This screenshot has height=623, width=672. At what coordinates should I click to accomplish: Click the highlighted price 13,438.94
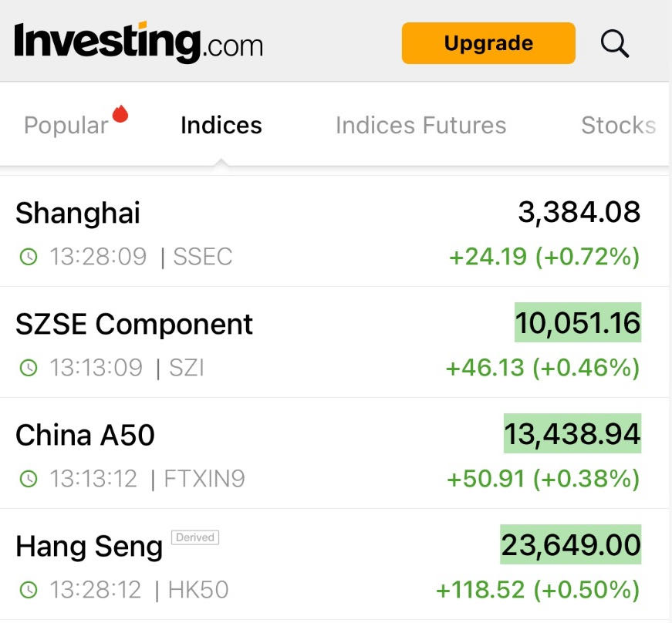click(572, 434)
